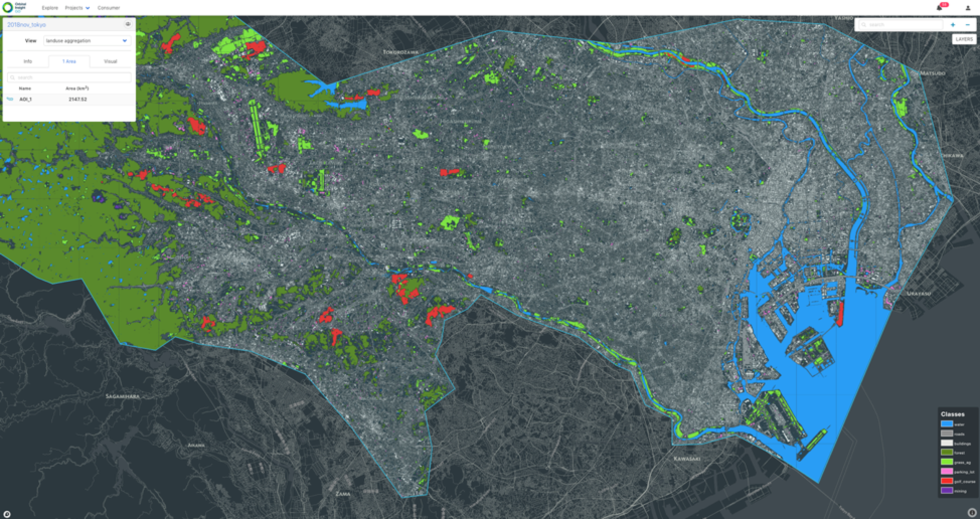Click the round icon at bottom left corner

[x=7, y=514]
